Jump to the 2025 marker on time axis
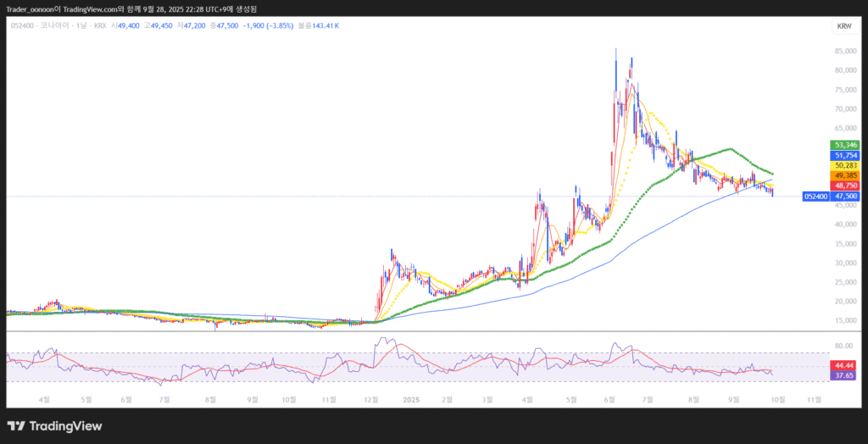Screen dimensions: 868x444 click(x=412, y=397)
